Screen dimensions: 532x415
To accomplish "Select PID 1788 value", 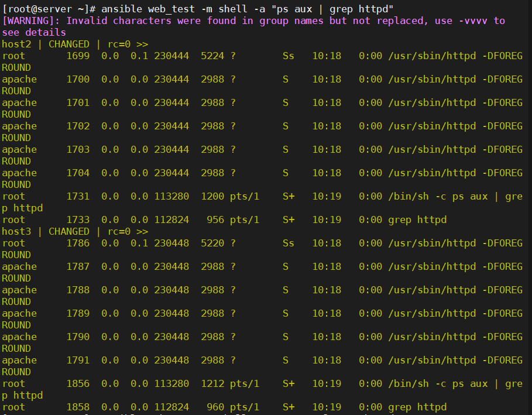I will coord(78,290).
